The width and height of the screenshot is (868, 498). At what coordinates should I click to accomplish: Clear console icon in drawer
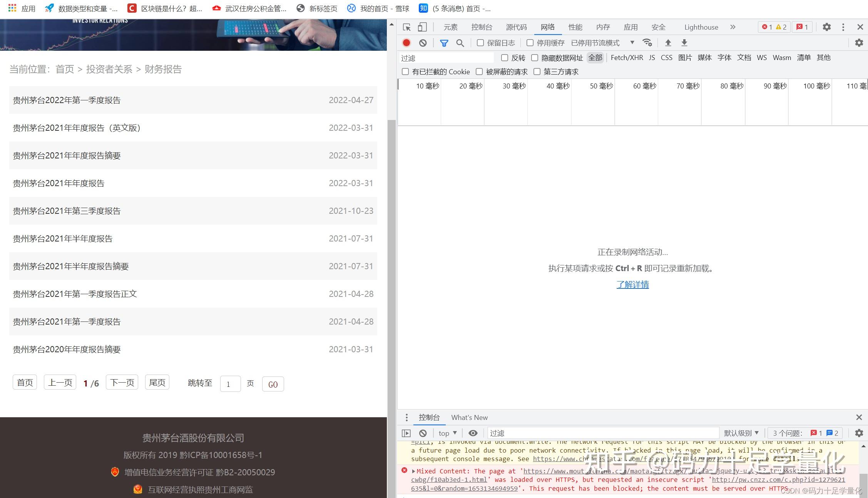pos(423,433)
